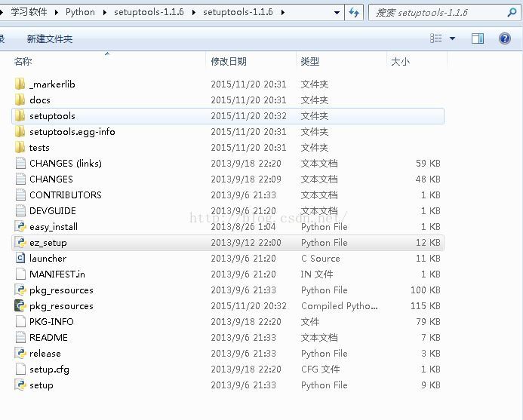This screenshot has height=420, width=523.
Task: Click the compiled pkg_resources 115 KB icon
Action: pyautogui.click(x=20, y=305)
